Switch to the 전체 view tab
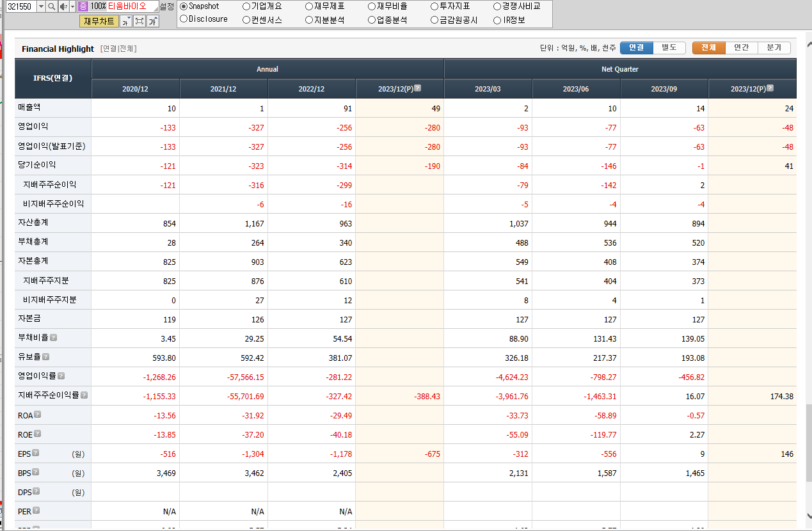 click(x=709, y=48)
